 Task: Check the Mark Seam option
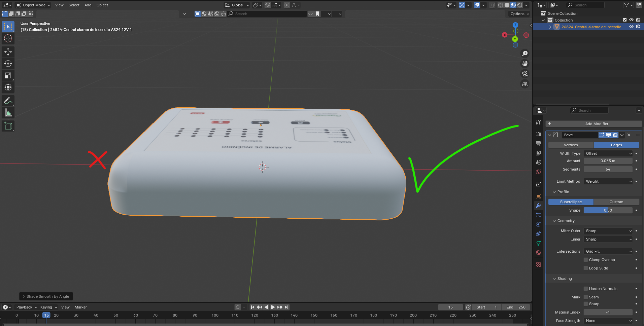point(586,297)
